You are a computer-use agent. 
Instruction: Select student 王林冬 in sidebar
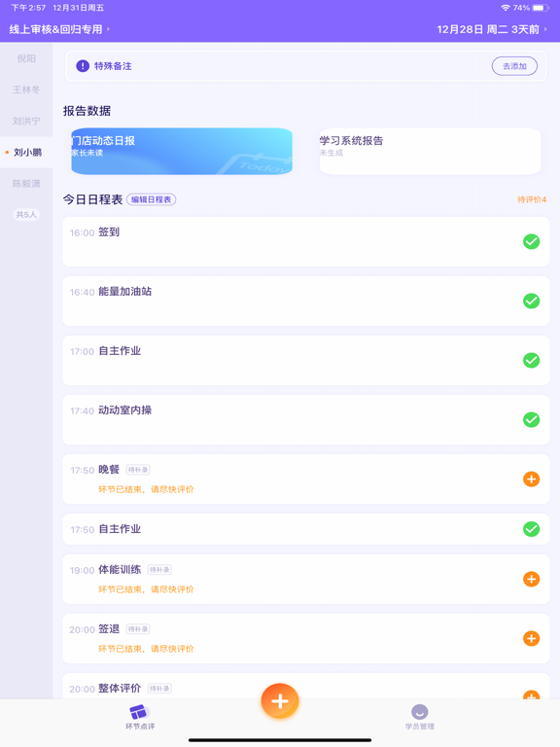26,89
